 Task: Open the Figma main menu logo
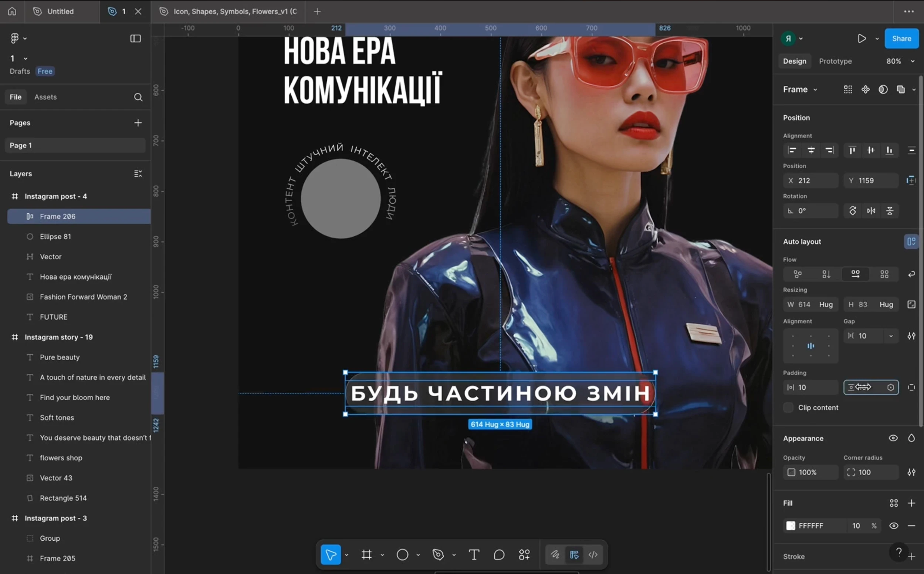pyautogui.click(x=14, y=38)
